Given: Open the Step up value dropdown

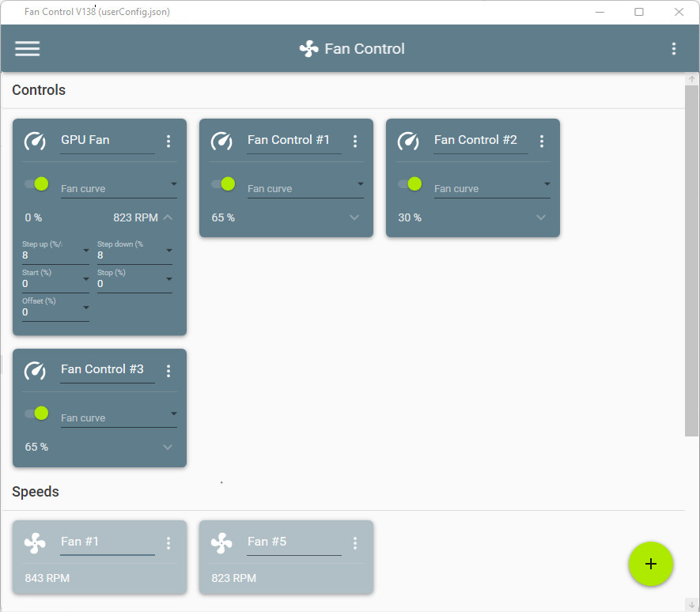Looking at the screenshot, I should 86,252.
